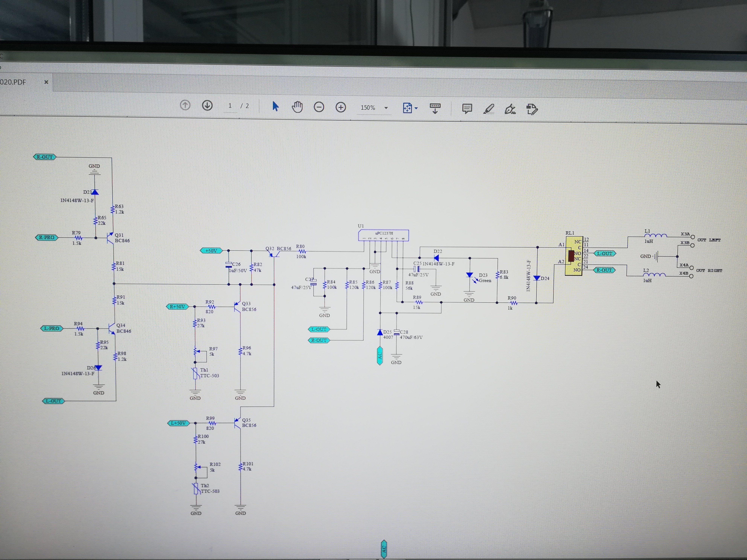This screenshot has width=747, height=560.
Task: Click the fit page view icon
Action: click(x=407, y=108)
